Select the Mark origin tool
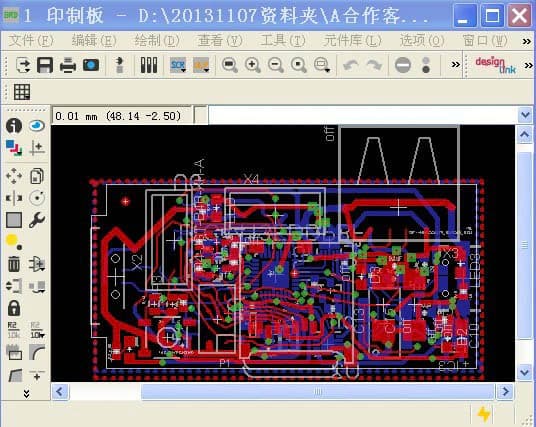This screenshot has height=427, width=536. click(37, 148)
